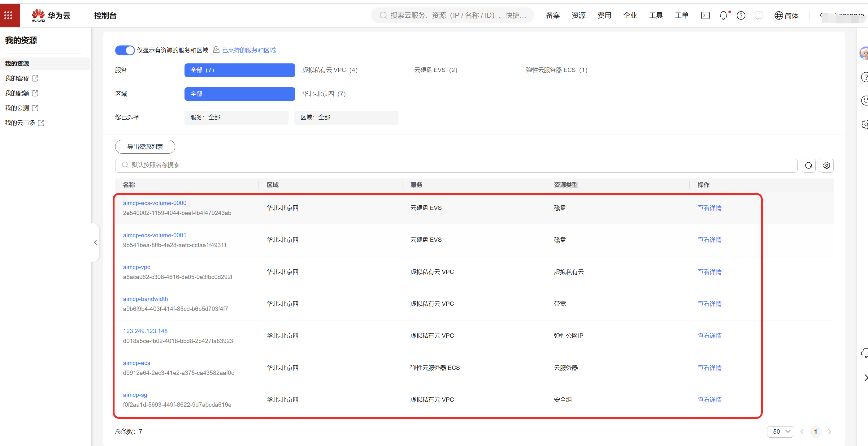
Task: Click the 名称 column header
Action: pyautogui.click(x=129, y=185)
